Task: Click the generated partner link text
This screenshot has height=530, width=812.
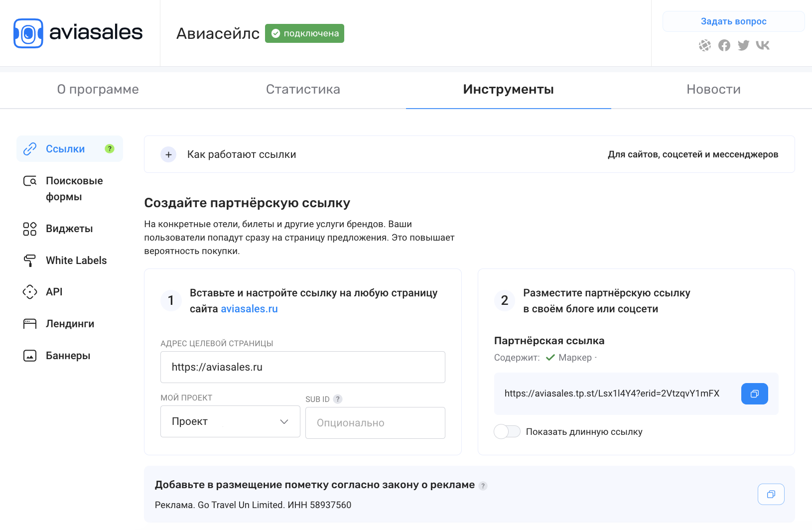Action: click(x=612, y=394)
